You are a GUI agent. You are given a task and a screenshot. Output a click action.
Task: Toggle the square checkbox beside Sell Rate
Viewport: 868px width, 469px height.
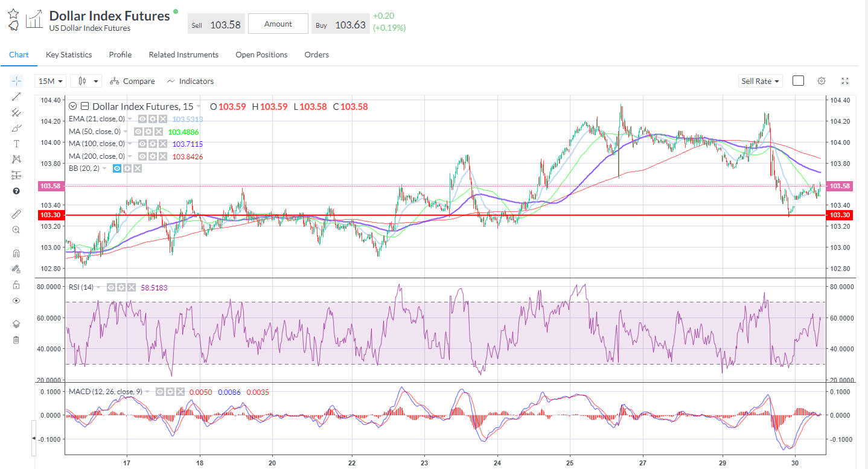(x=798, y=81)
